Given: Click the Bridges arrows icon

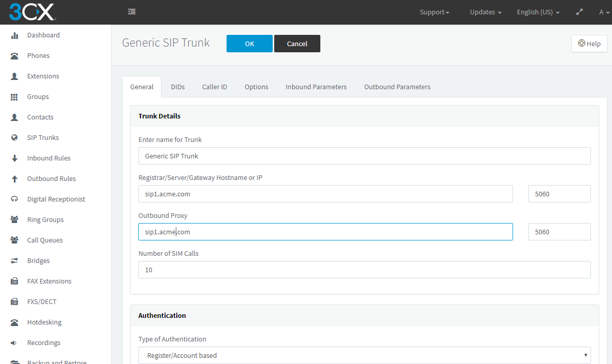Looking at the screenshot, I should 14,260.
